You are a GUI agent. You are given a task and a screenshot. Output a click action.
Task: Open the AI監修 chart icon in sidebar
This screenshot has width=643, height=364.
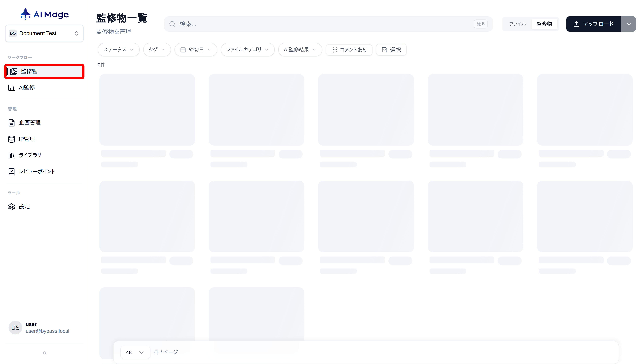pos(12,88)
